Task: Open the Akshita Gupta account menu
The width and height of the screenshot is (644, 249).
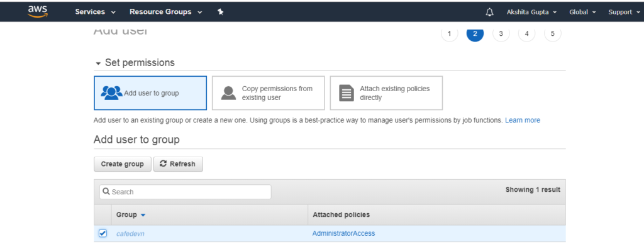Action: coord(532,12)
